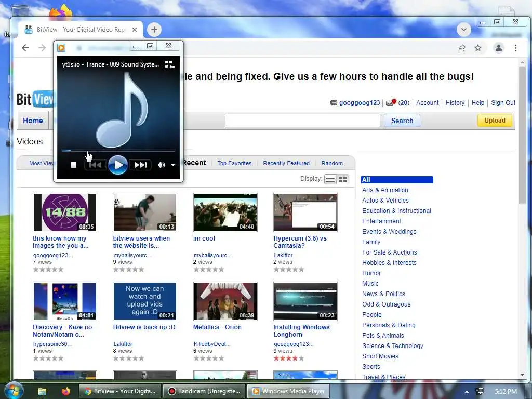
Task: Open Autos & Vehicles category
Action: [385, 201]
